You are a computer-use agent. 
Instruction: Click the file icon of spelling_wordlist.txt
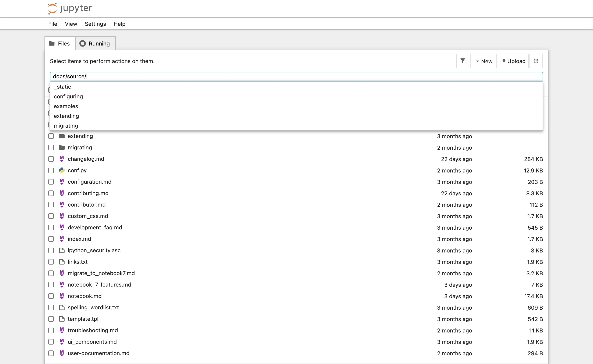[62, 308]
